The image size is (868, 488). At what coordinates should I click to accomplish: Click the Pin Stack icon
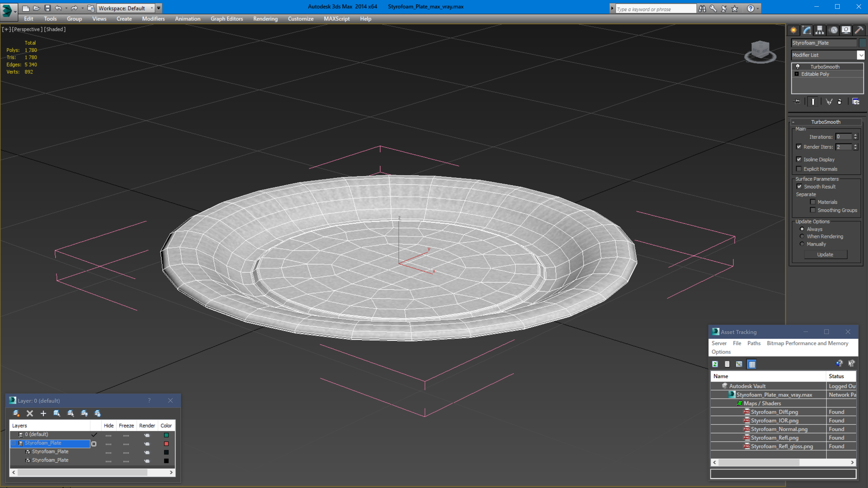(797, 102)
